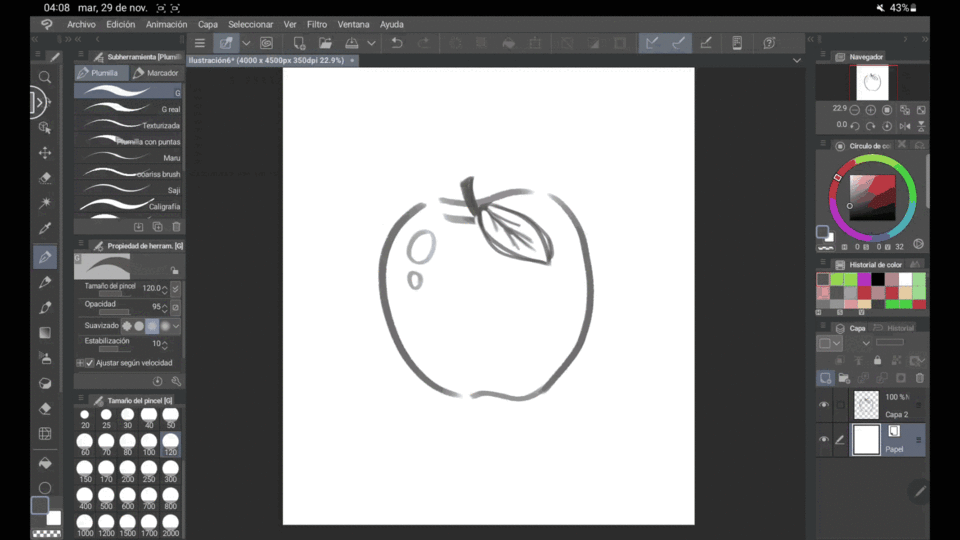Duplicate sub tool icon in Subherramienta panel
This screenshot has width=960, height=540.
(x=157, y=227)
